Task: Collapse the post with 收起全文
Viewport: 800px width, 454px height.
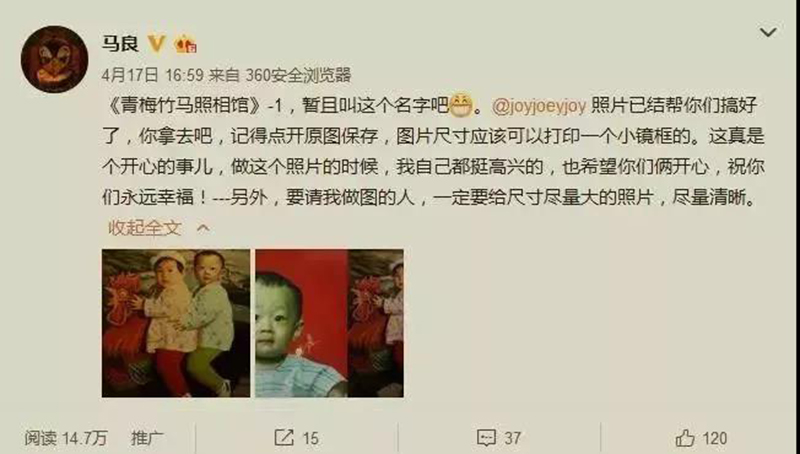Action: 144,228
